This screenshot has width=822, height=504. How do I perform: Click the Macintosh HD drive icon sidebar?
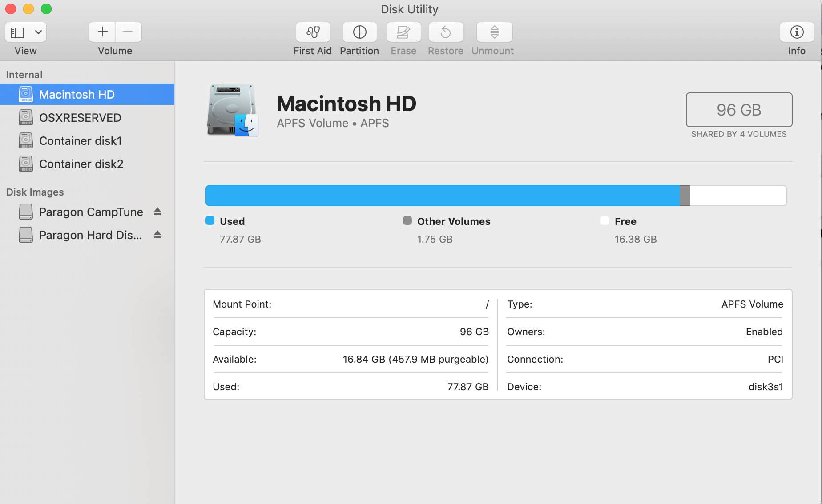point(26,94)
